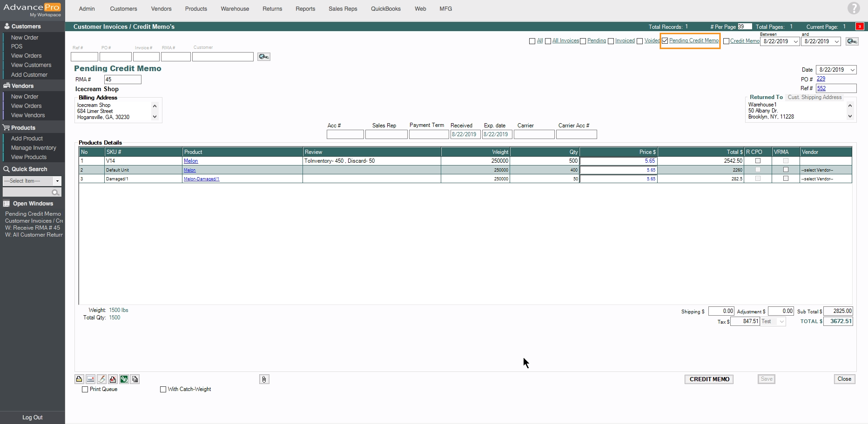The width and height of the screenshot is (868, 424).
Task: Click the pen signature icon
Action: point(101,379)
